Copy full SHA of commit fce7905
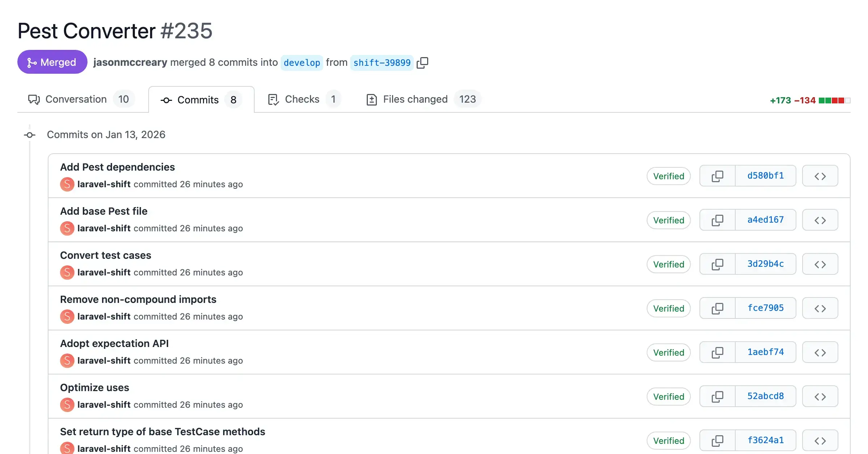Viewport: 868px width, 454px height. [x=717, y=308]
